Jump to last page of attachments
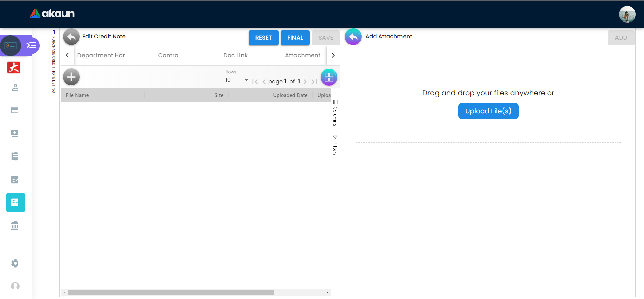 (314, 82)
